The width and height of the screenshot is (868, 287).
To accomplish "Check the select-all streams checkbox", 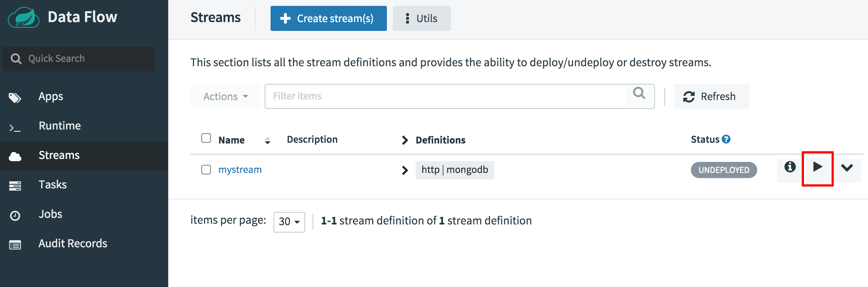I will pos(206,138).
